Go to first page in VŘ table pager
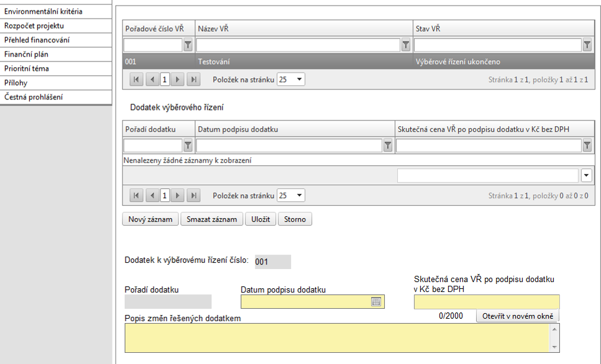601x364 pixels. point(136,80)
